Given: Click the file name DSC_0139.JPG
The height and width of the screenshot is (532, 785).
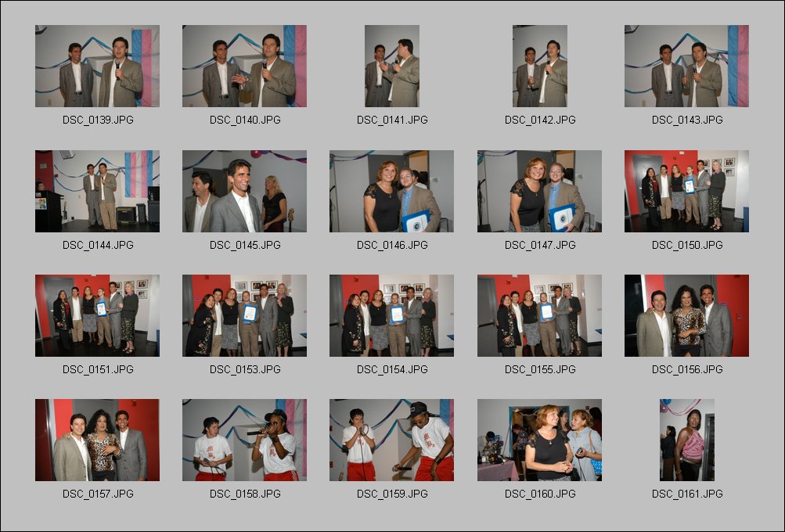Looking at the screenshot, I should (98, 120).
